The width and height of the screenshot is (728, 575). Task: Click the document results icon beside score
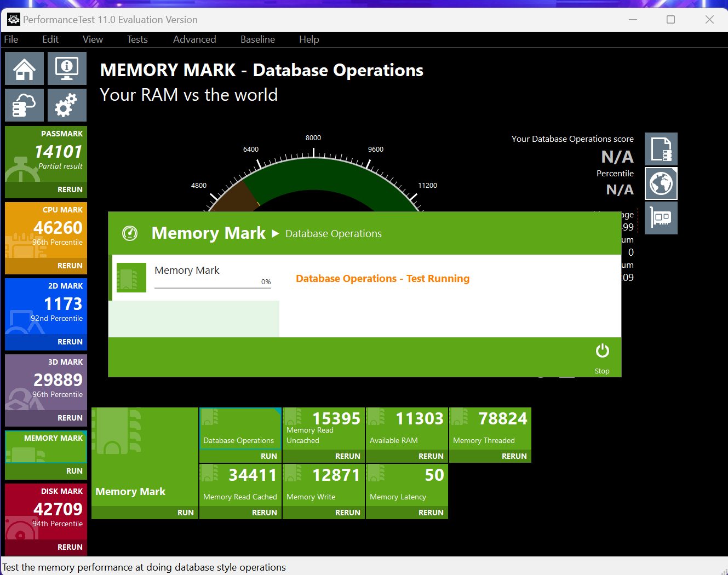click(661, 149)
